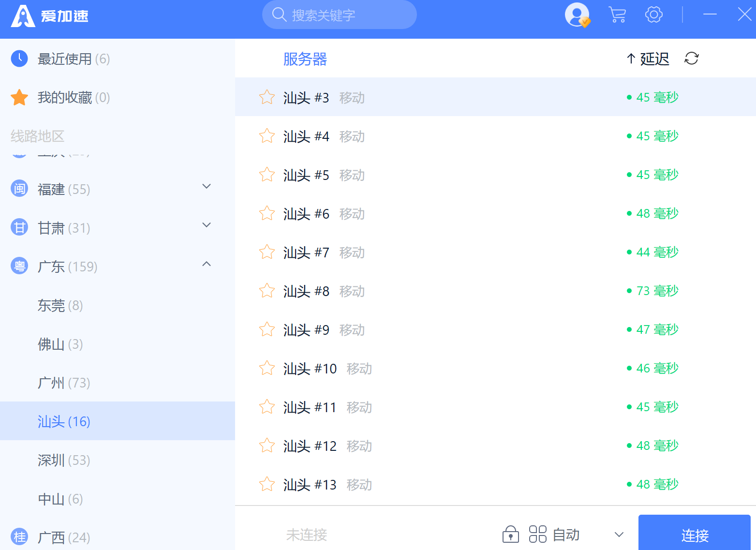The image size is (756, 550).
Task: Click the lock icon at the bottom
Action: coord(510,535)
